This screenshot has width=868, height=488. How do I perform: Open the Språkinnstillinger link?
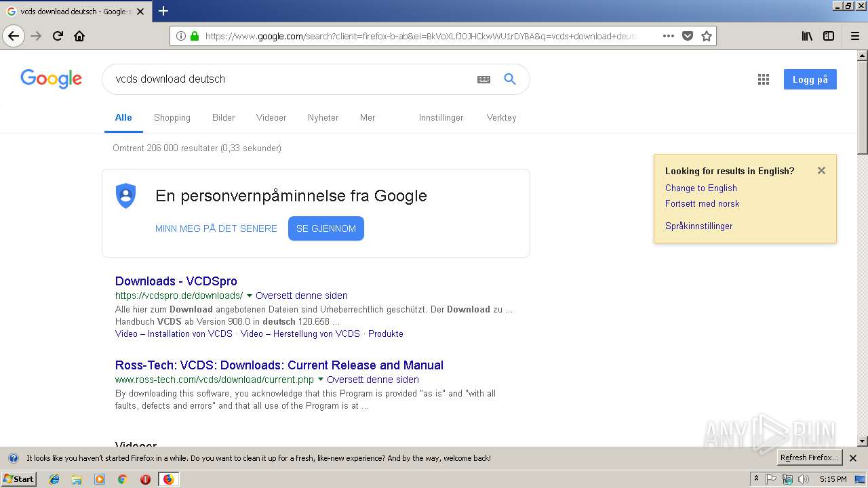coord(699,226)
